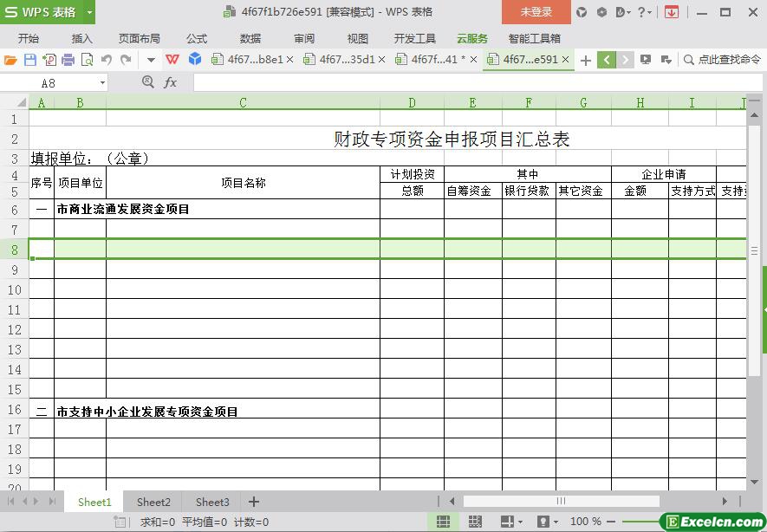
Task: Select column C header
Action: point(244,103)
